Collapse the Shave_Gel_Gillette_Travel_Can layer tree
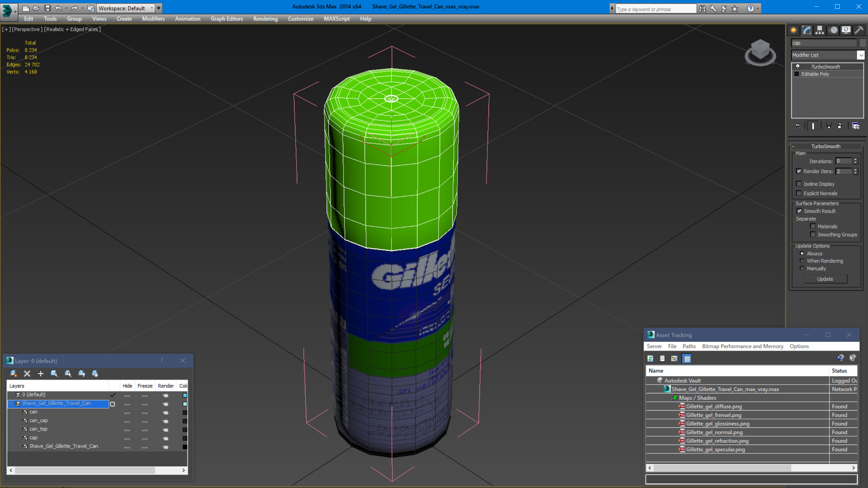Image resolution: width=868 pixels, height=488 pixels. click(x=11, y=403)
